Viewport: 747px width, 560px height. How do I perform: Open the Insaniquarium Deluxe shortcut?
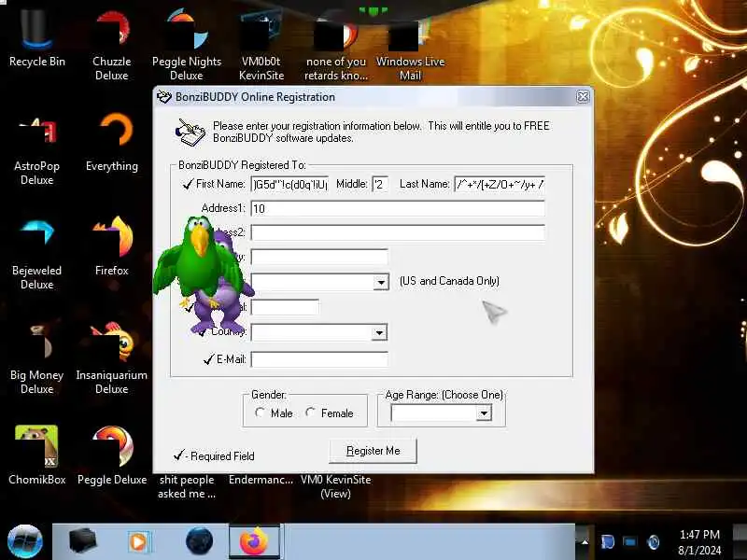pos(111,359)
